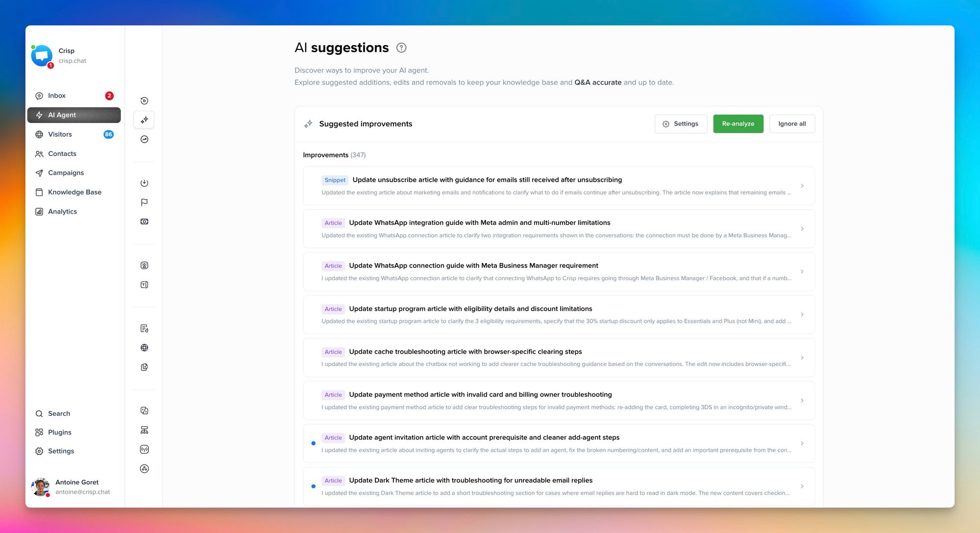Click Antoine Goret profile avatar

[x=40, y=487]
